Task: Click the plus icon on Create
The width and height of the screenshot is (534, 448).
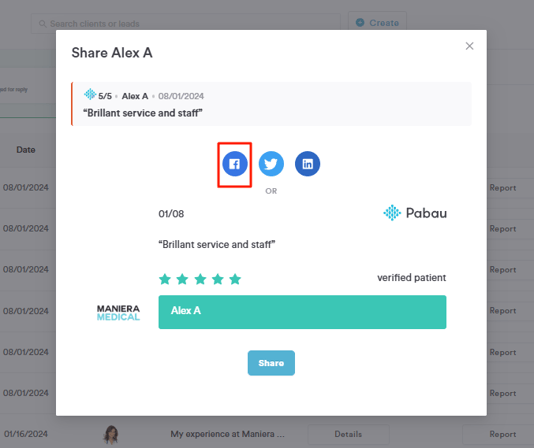Action: click(360, 22)
